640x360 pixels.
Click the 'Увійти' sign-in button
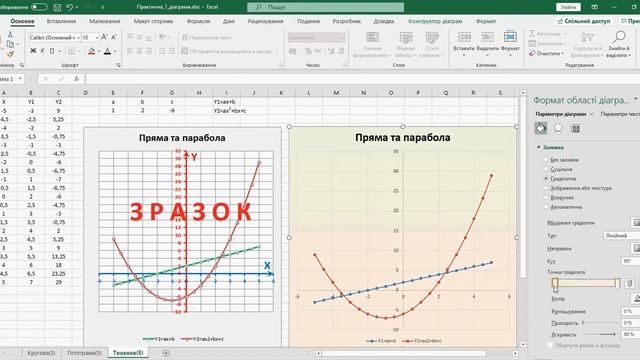(x=568, y=7)
